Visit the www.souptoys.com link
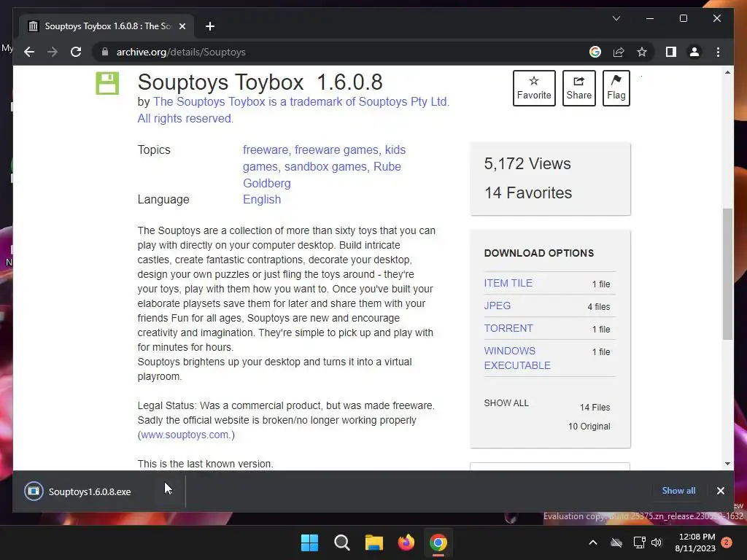This screenshot has width=747, height=560. click(x=185, y=435)
